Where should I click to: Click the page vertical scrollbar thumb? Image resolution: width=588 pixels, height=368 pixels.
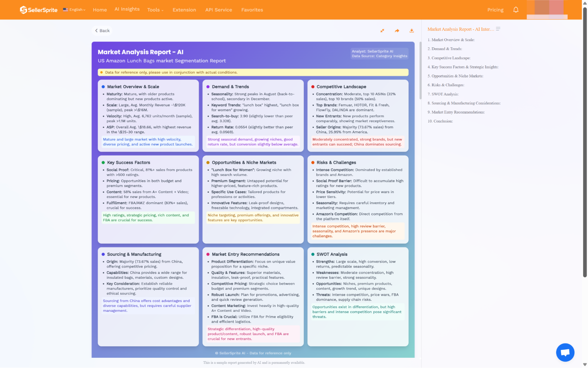[585, 141]
